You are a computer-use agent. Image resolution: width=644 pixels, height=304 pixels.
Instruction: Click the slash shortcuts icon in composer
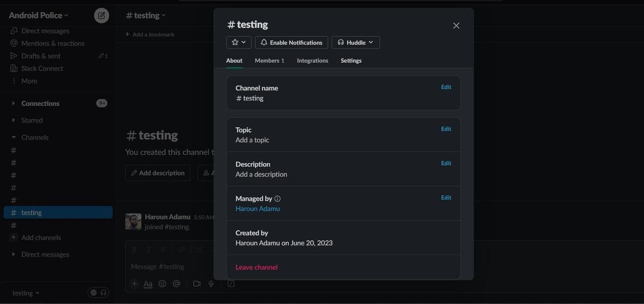tap(231, 284)
